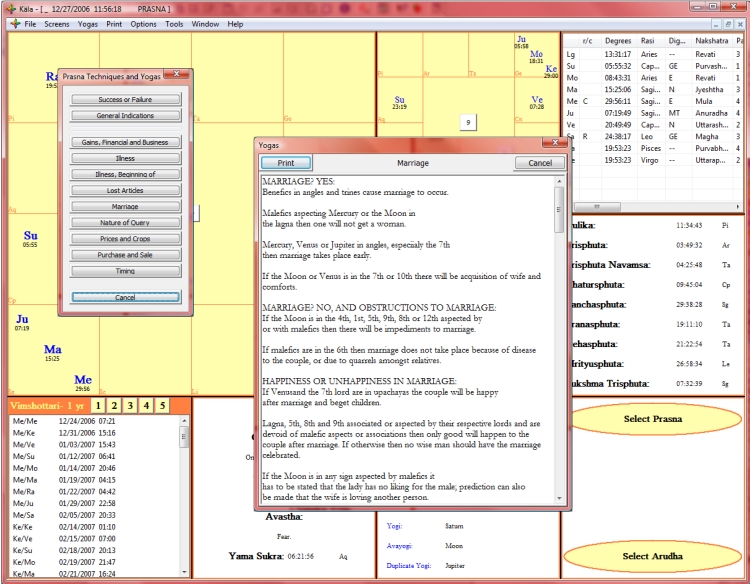Viewport: 750px width, 584px height.
Task: Select the Ju row in planet table
Action: click(653, 113)
